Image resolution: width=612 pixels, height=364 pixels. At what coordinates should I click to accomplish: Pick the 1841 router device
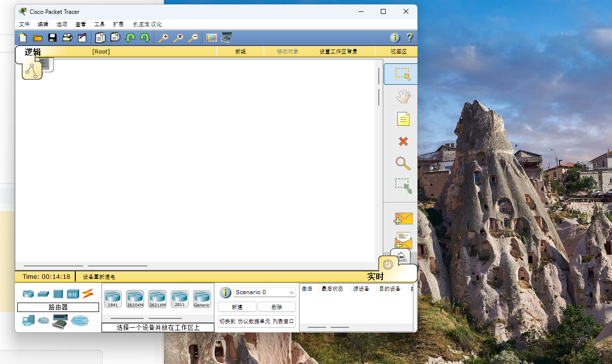(113, 299)
